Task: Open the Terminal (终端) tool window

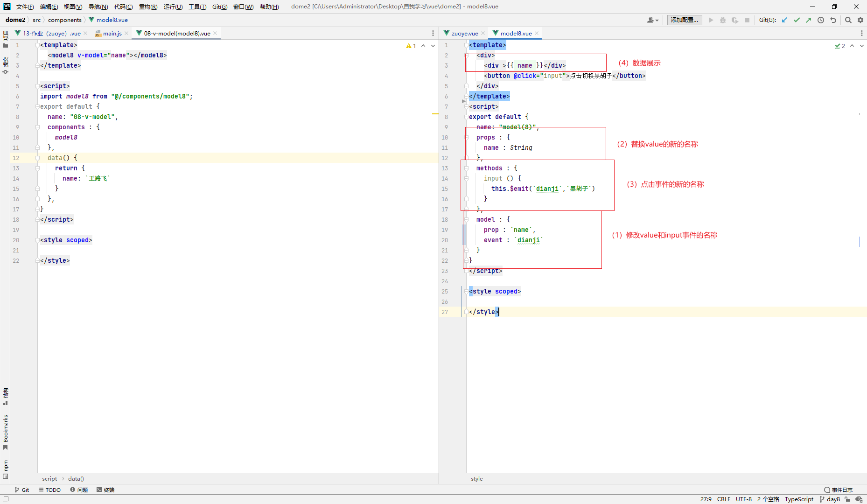Action: (x=105, y=490)
